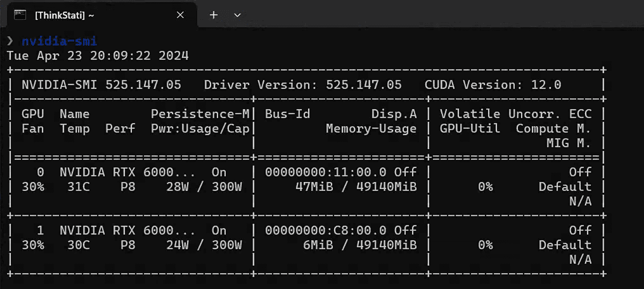Click the 00000000:C8:00.0 bus ID

click(x=325, y=231)
